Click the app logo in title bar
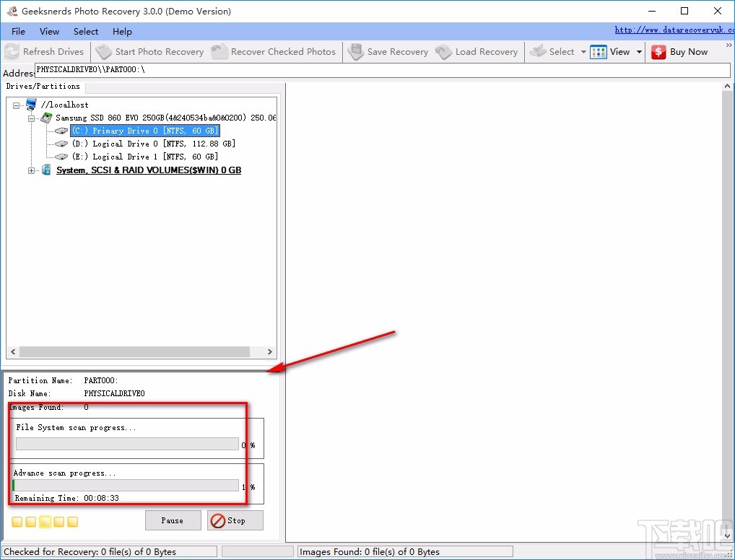The image size is (735, 560). (x=12, y=11)
